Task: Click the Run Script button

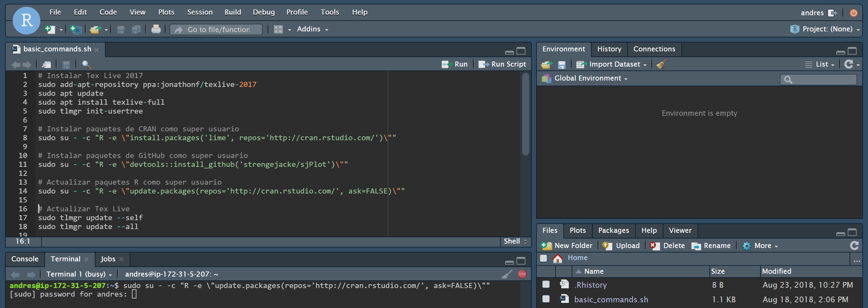Action: (x=502, y=64)
